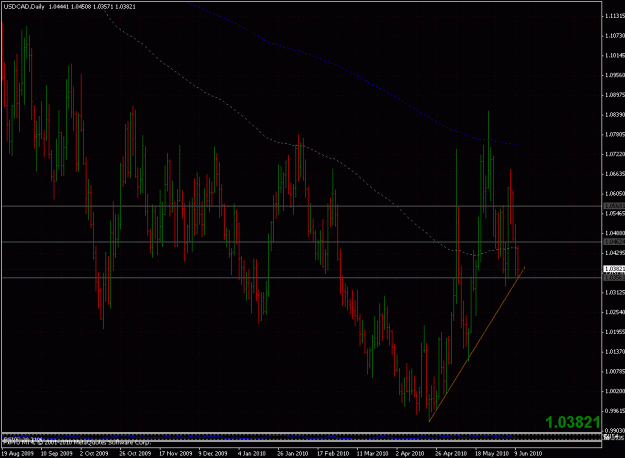Click the 1.07805 price axis label

614,134
